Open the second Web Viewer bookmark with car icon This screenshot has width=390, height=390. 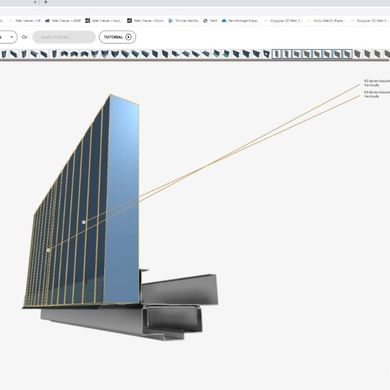(63, 21)
